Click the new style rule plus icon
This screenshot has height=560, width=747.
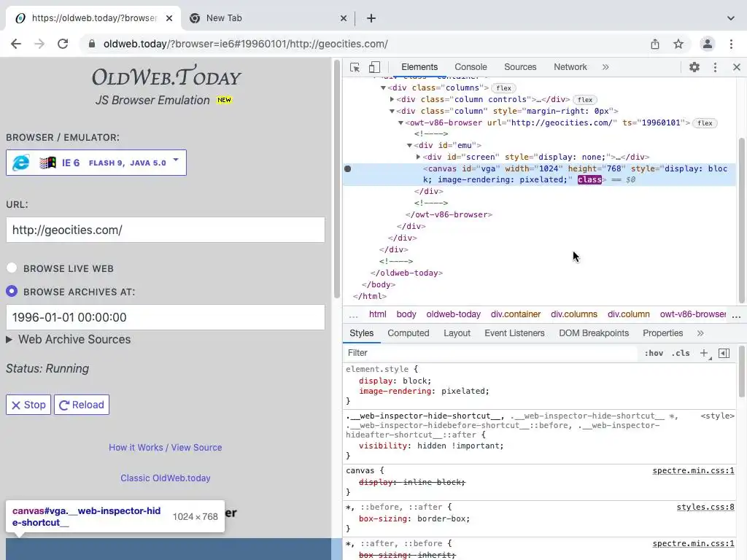point(704,353)
